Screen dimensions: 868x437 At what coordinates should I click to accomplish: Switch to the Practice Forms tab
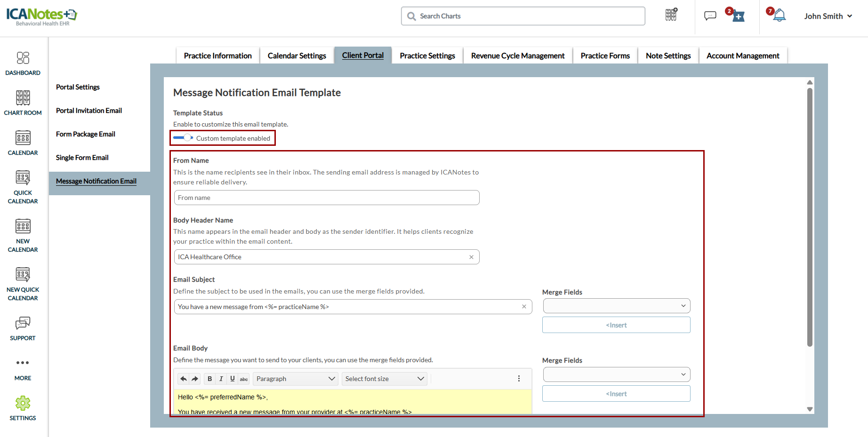pos(605,56)
